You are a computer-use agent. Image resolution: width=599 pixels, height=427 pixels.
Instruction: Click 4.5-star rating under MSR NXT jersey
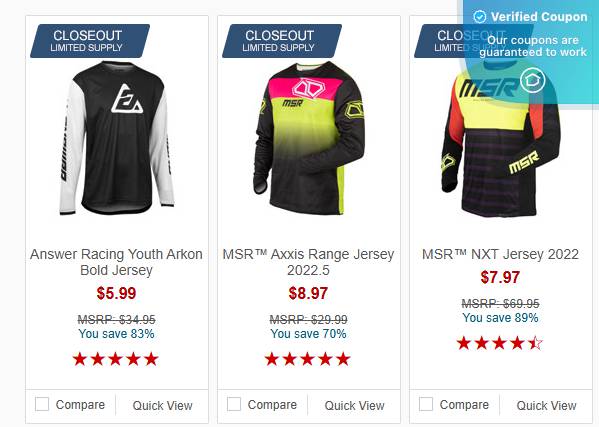point(500,343)
